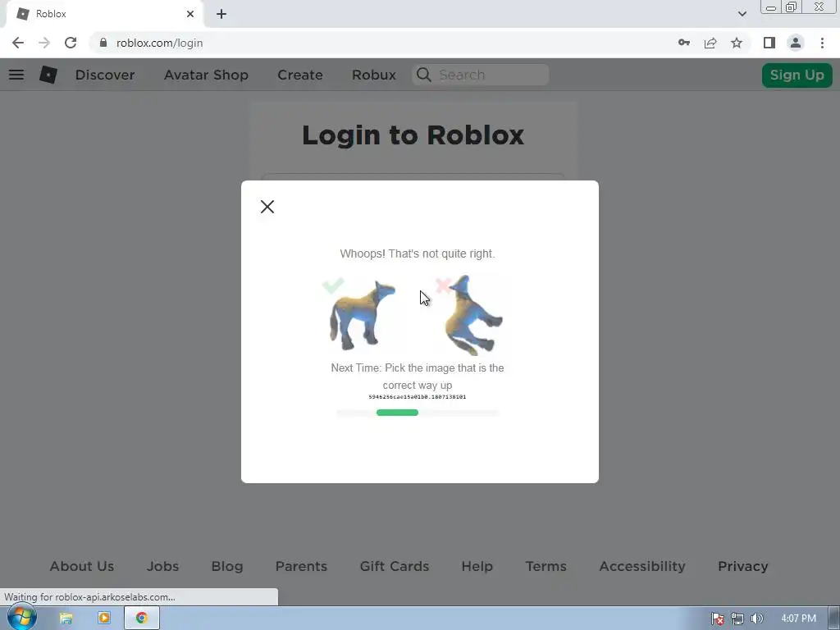Open the media player taskbar icon

click(104, 619)
